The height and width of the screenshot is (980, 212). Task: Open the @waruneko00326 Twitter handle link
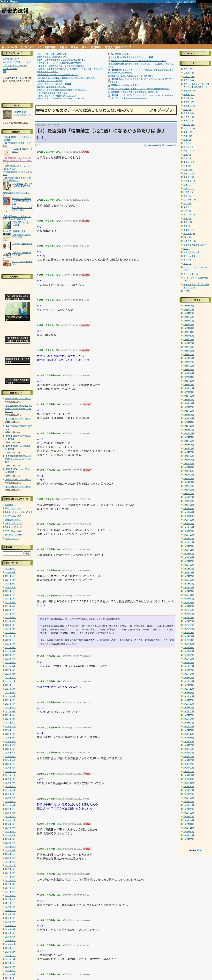[x=22, y=115]
